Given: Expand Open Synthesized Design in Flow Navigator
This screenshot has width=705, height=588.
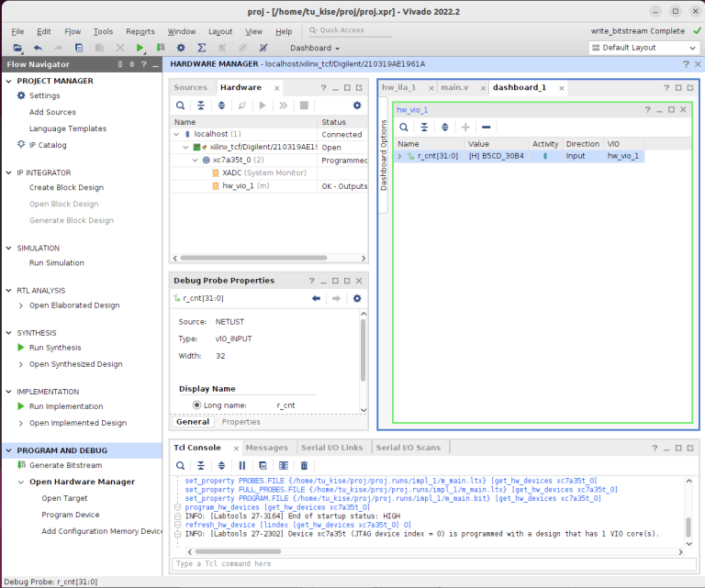Looking at the screenshot, I should coord(21,364).
